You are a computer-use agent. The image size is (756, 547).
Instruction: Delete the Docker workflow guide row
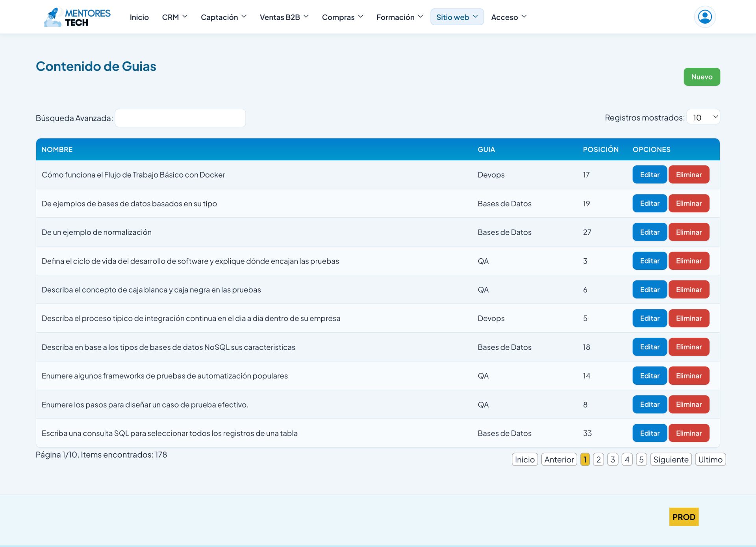click(689, 175)
